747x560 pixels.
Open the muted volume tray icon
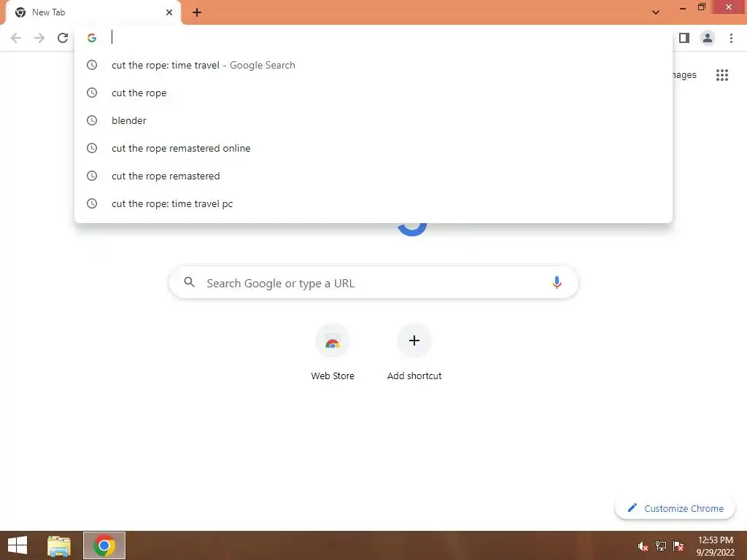pyautogui.click(x=643, y=546)
